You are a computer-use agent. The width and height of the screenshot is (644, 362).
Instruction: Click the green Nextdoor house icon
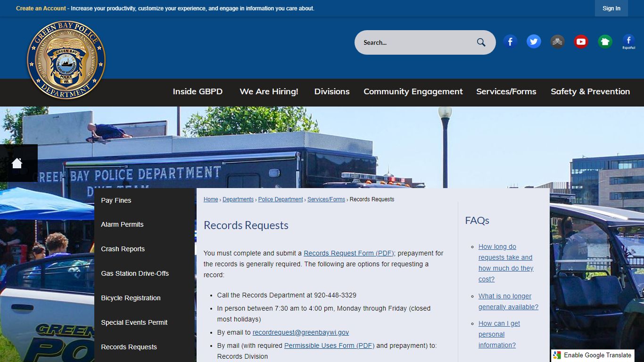pyautogui.click(x=605, y=42)
